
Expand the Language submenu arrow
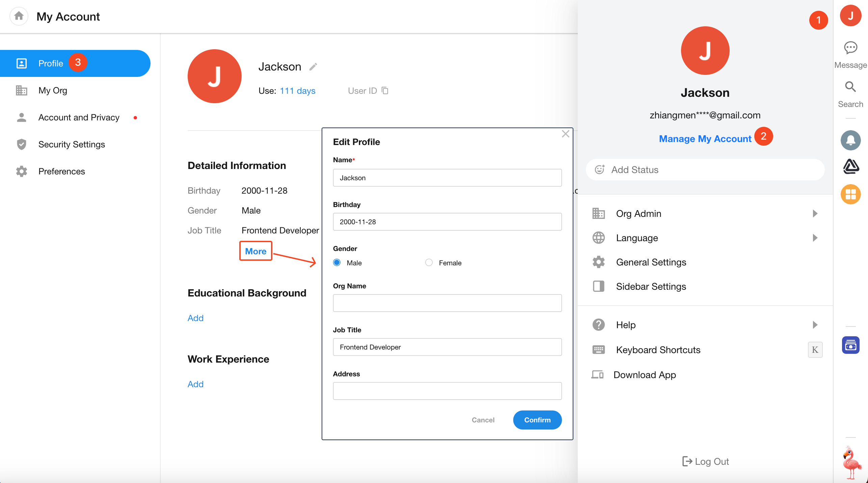(815, 238)
